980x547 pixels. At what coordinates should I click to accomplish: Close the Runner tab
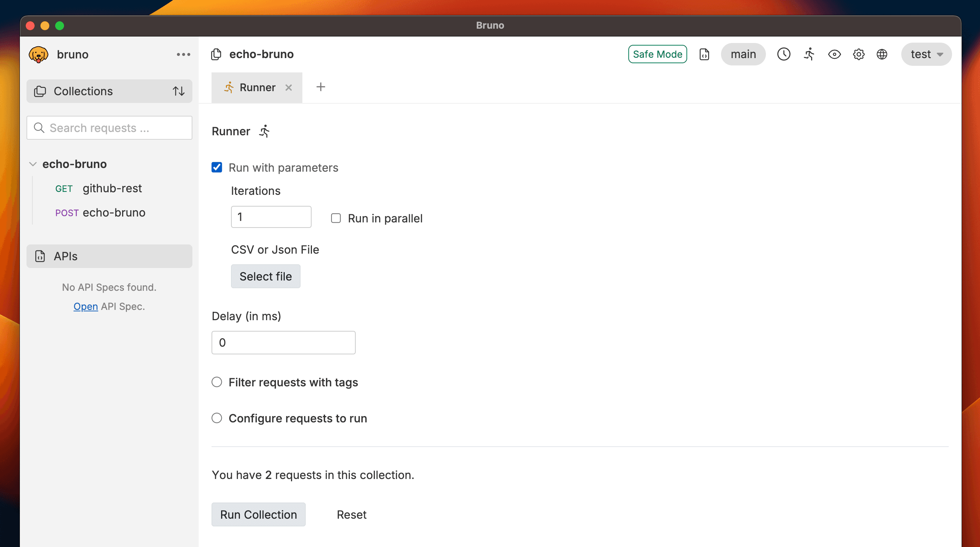tap(289, 87)
